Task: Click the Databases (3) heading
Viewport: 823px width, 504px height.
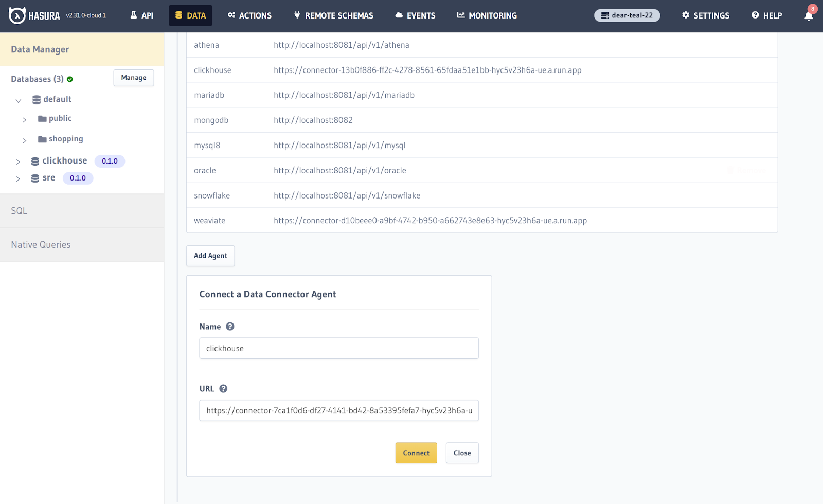Action: tap(37, 79)
